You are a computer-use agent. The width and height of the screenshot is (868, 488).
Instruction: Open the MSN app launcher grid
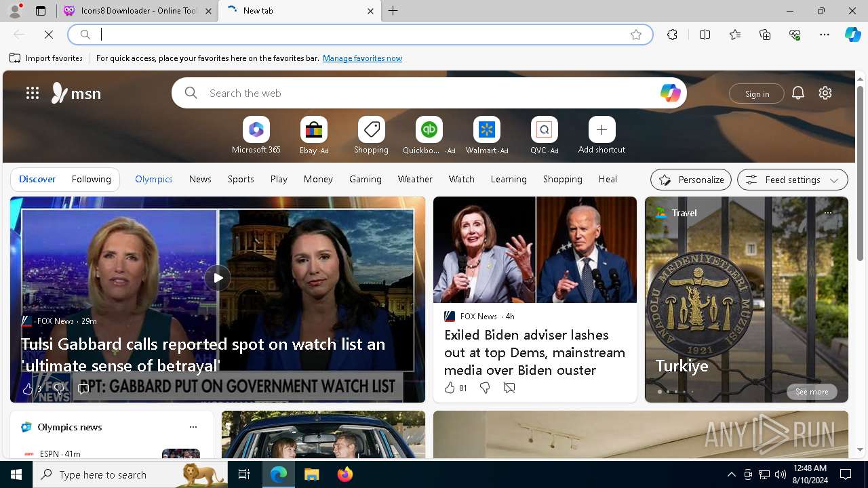point(33,93)
